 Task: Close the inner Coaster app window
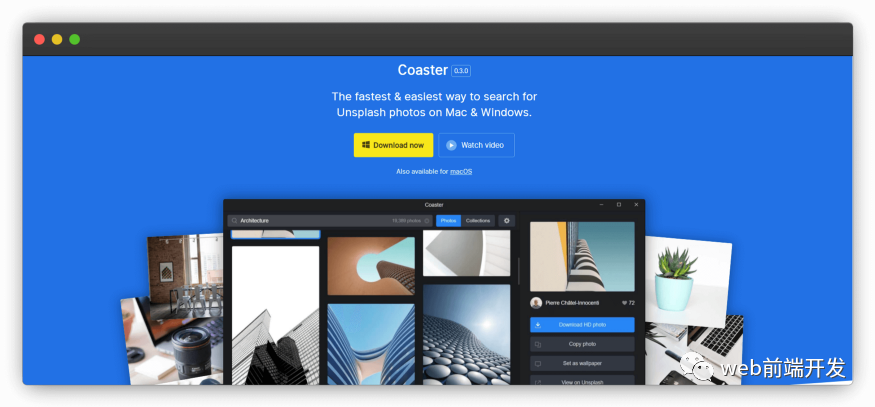(636, 205)
